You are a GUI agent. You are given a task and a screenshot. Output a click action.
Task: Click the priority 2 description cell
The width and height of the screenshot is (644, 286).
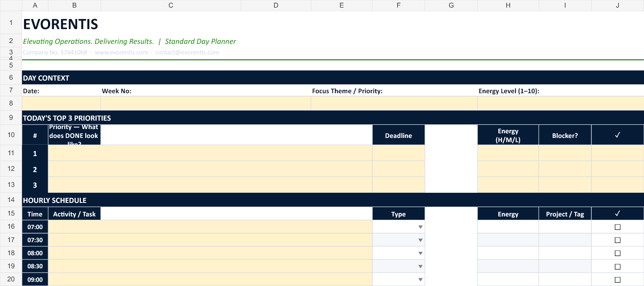click(x=210, y=169)
